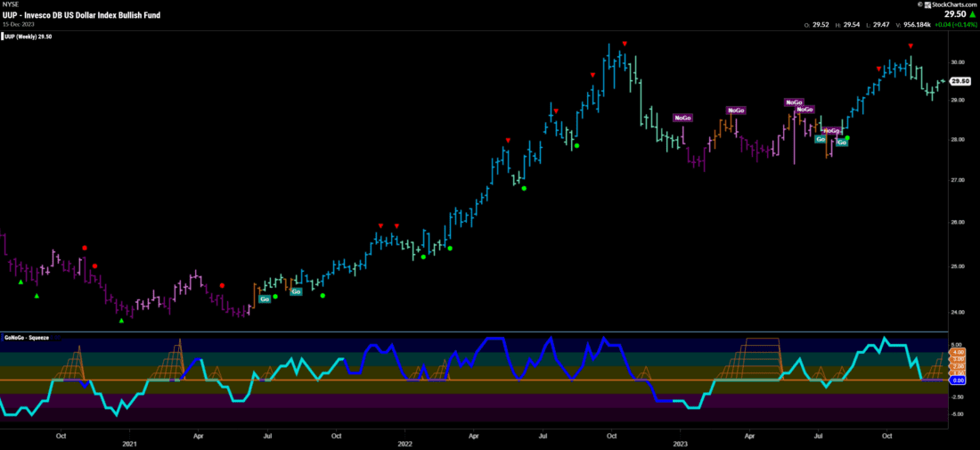Screen dimensions: 980x450
Task: Click the NoGo marker near March 2023
Action: tap(736, 110)
